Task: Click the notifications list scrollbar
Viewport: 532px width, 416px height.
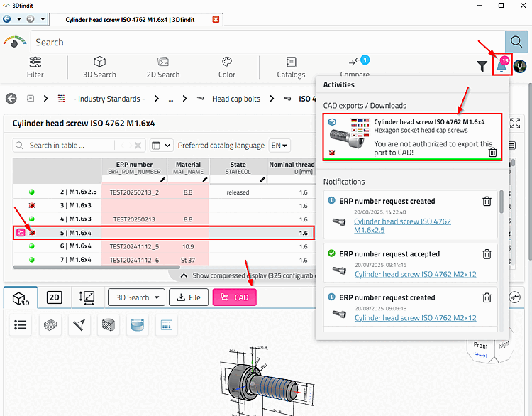Action: pyautogui.click(x=501, y=202)
